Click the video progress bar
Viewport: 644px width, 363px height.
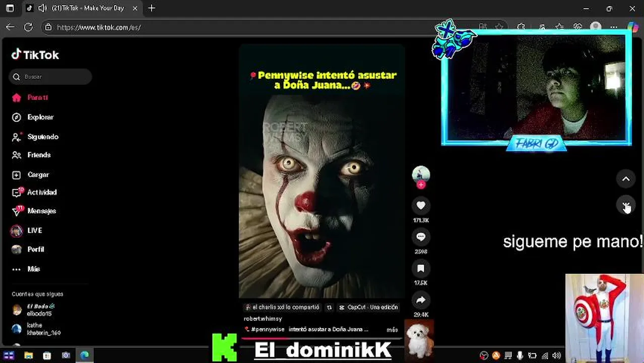[x=321, y=338]
